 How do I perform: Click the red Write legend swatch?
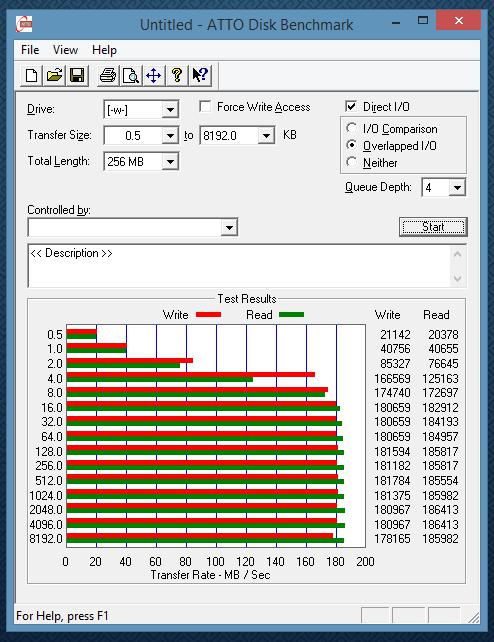coord(208,315)
